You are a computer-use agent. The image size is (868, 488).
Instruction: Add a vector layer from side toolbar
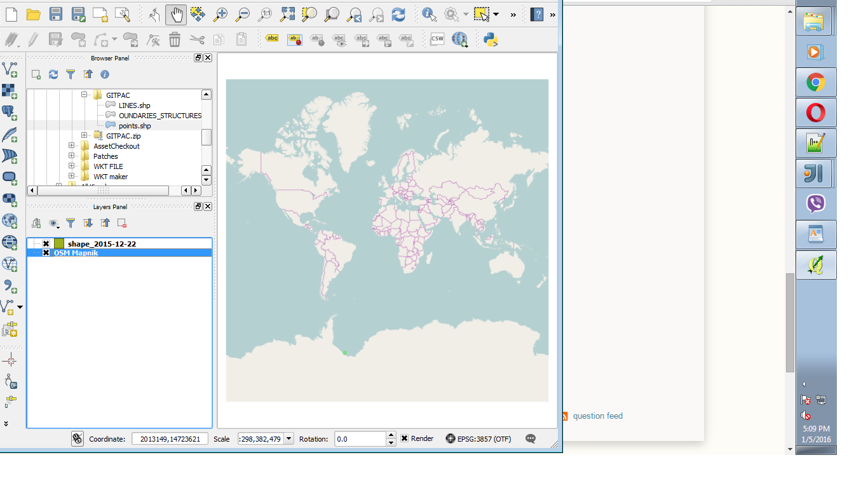click(10, 68)
